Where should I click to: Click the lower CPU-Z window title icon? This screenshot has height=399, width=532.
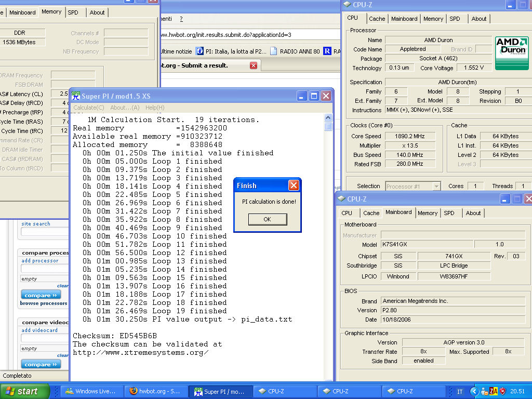(341, 199)
